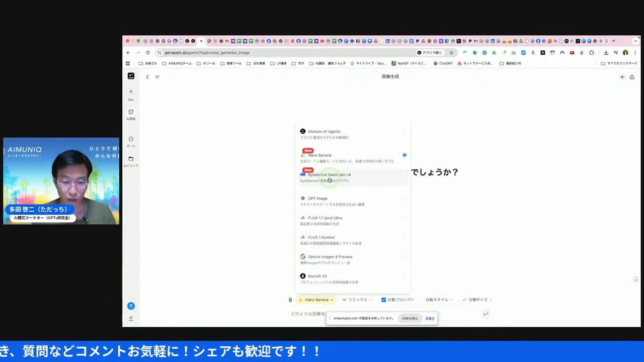Click the share icon at the page top right
This screenshot has height=362, width=644.
(x=632, y=77)
